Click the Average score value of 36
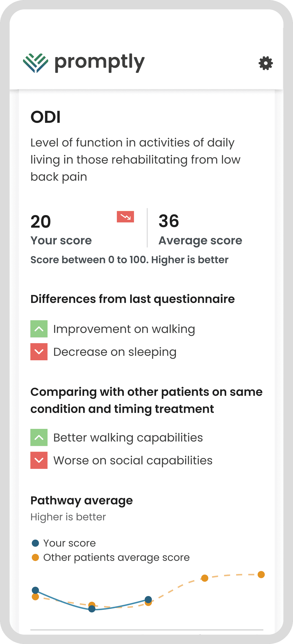Image resolution: width=293 pixels, height=644 pixels. 169,221
